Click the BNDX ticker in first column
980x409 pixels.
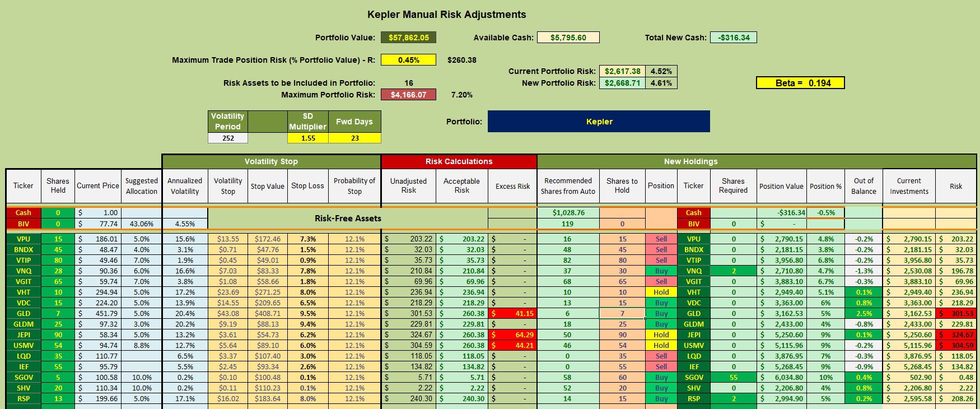tap(24, 249)
